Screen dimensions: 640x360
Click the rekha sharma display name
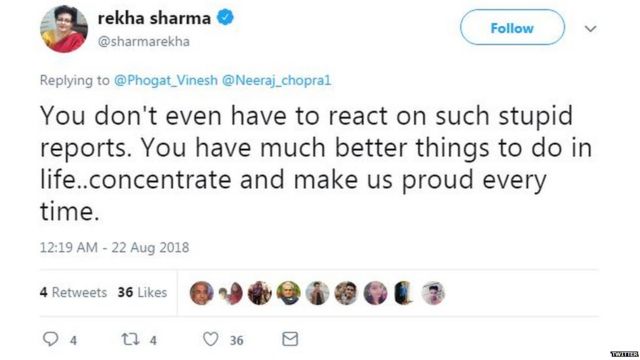click(154, 18)
